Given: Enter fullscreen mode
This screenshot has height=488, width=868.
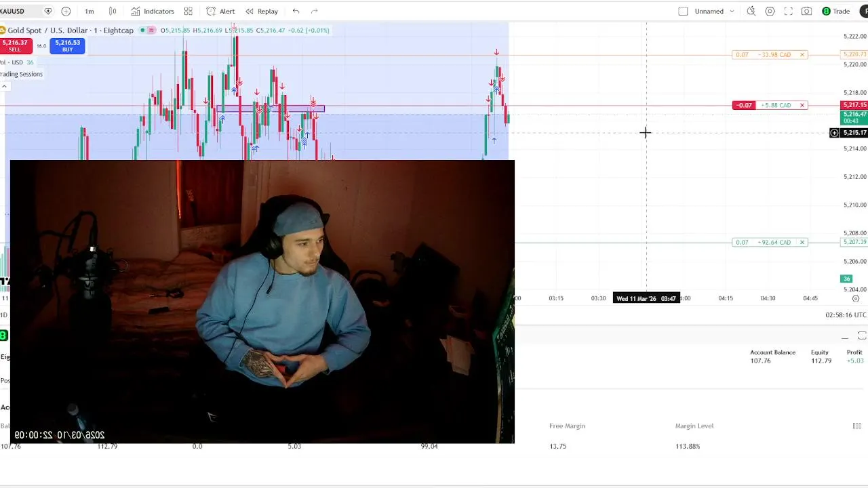Looking at the screenshot, I should point(789,11).
